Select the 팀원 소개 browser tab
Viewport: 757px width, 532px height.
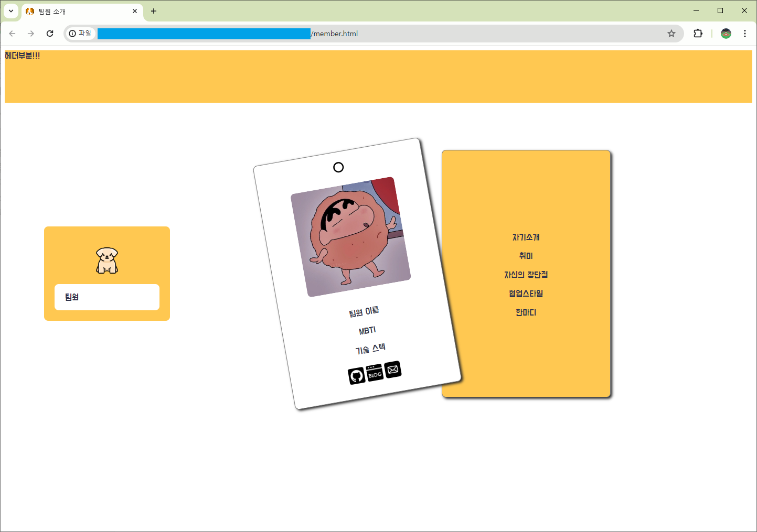pos(82,11)
